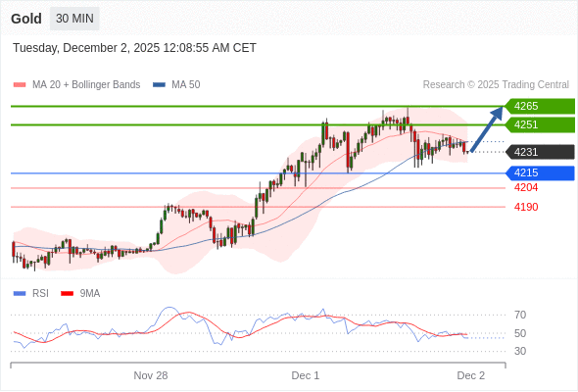Select the chart timestamp 'Tuesday, December 2, 2025 12:08:55 AM CET'

(x=134, y=48)
